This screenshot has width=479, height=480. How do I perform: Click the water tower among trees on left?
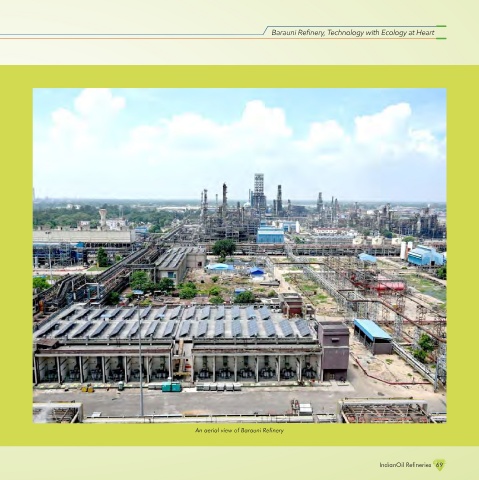[x=103, y=217]
